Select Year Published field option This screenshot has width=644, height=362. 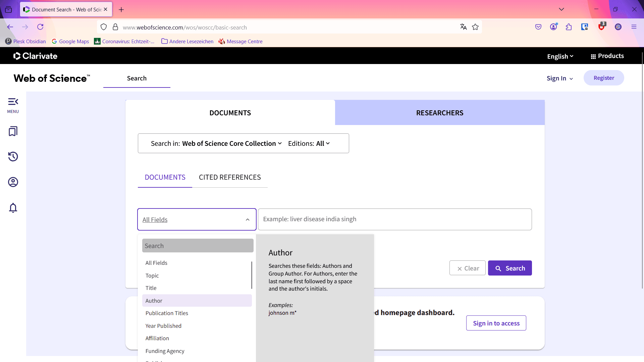197,326
